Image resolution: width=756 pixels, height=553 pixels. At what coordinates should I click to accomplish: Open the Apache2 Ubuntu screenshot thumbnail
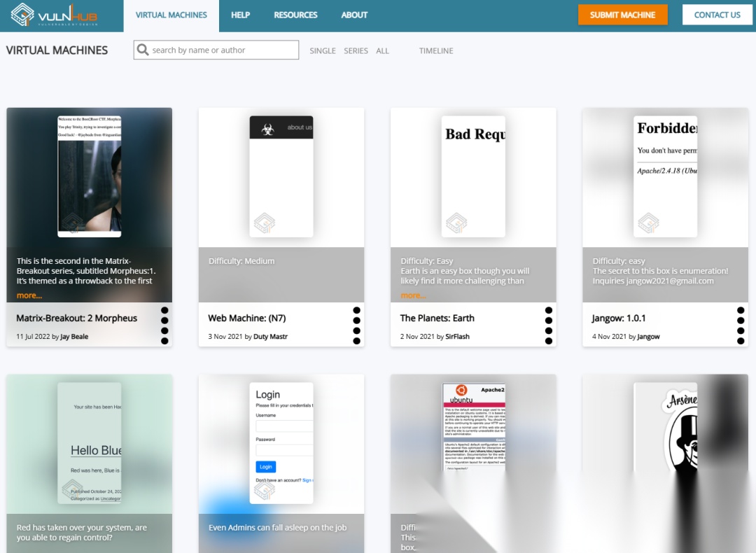(473, 427)
